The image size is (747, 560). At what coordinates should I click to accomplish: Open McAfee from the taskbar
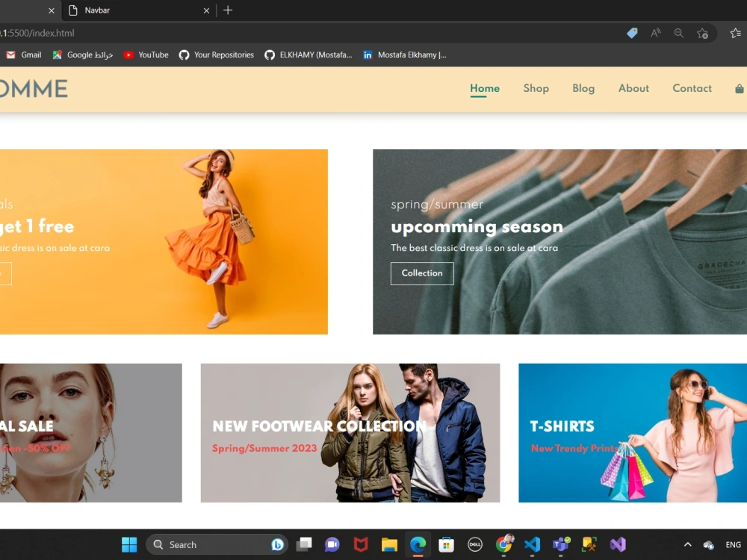coord(361,544)
